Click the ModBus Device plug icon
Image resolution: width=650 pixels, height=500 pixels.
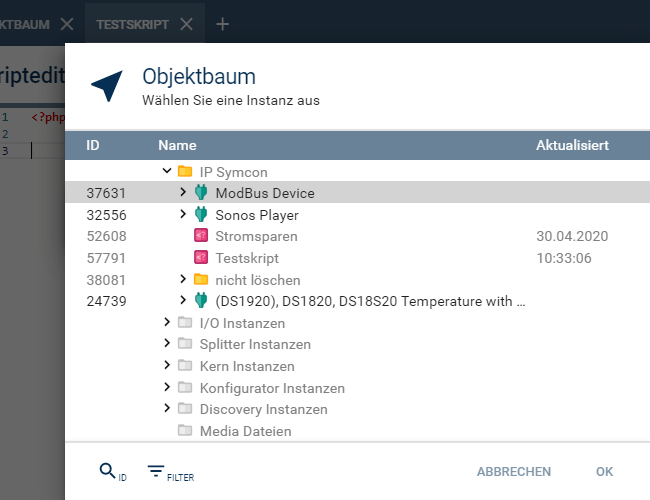[200, 193]
